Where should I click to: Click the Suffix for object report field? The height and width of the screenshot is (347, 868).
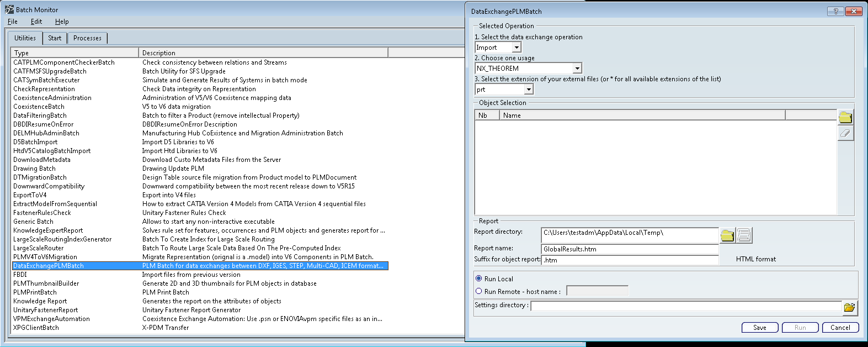[630, 260]
